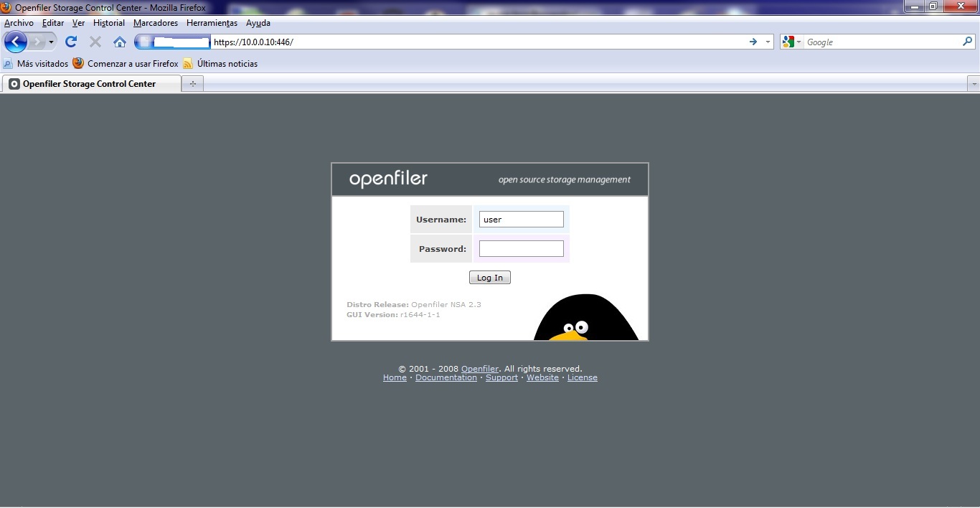Open the Archivo menu
Image resolution: width=980 pixels, height=508 pixels.
19,23
